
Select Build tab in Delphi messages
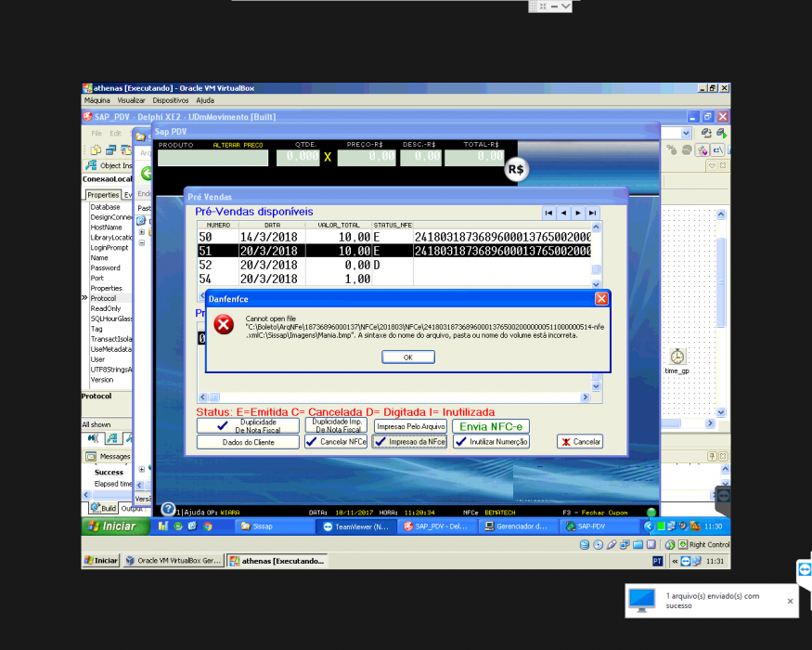[104, 508]
